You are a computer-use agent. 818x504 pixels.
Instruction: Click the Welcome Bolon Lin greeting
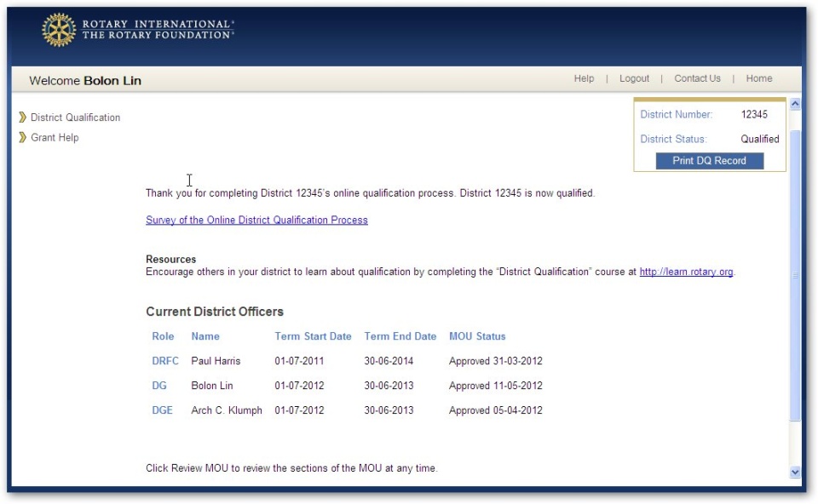(x=85, y=81)
